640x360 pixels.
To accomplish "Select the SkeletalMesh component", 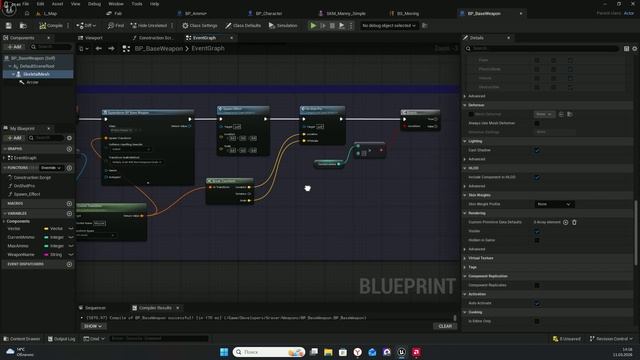I will point(36,74).
